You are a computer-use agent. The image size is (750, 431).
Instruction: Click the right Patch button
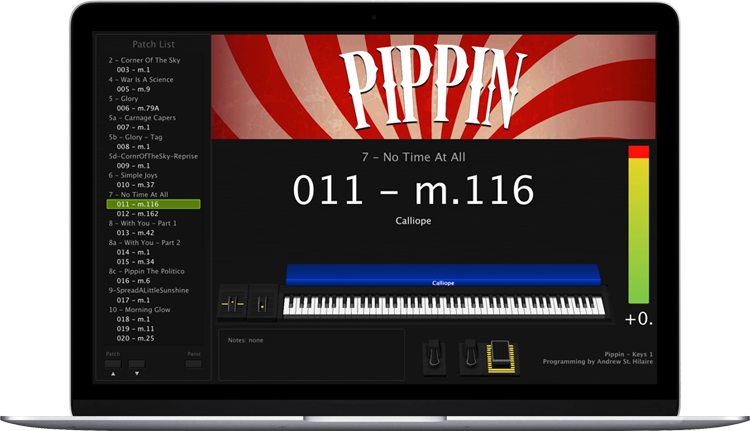[x=137, y=364]
